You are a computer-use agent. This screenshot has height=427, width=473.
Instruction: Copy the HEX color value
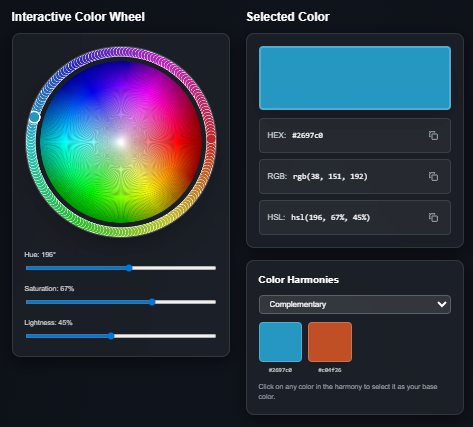coord(433,135)
